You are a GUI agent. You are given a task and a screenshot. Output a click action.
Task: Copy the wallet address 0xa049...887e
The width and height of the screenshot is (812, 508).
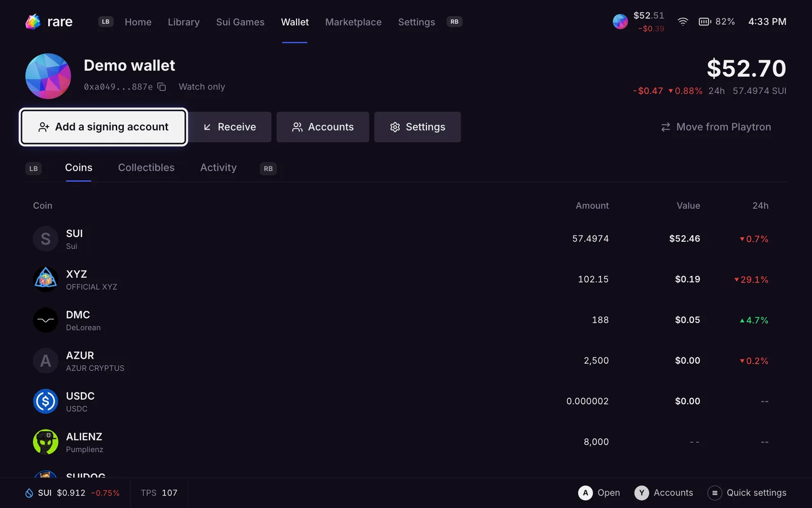point(162,87)
